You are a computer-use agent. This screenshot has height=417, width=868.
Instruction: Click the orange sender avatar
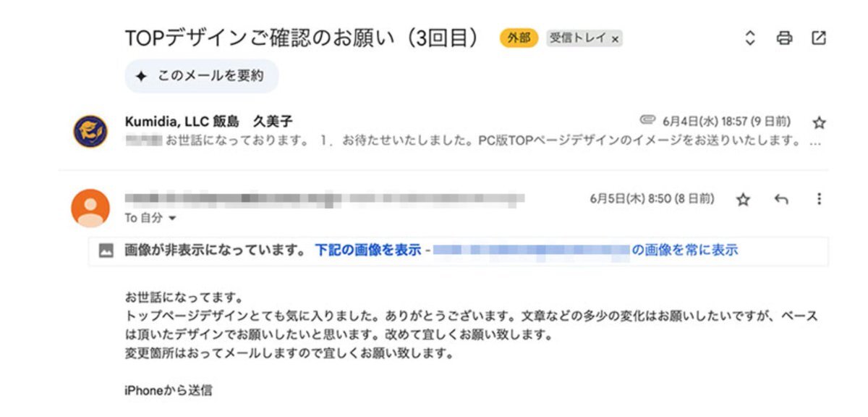click(90, 207)
